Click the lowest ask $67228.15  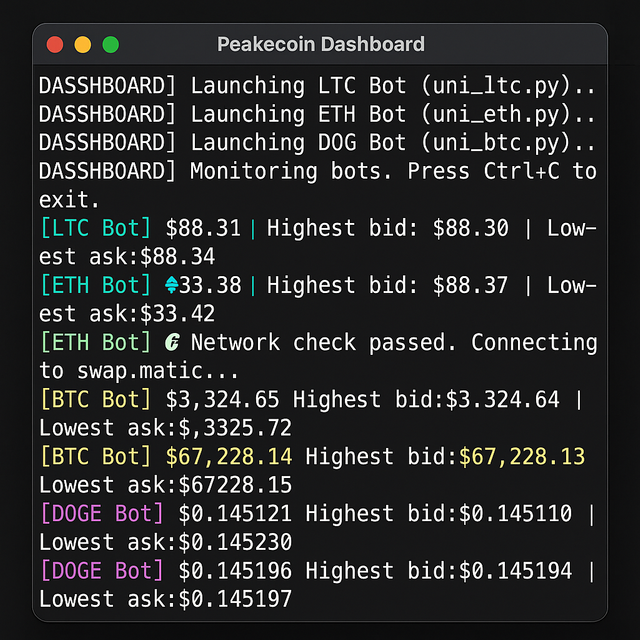[235, 485]
